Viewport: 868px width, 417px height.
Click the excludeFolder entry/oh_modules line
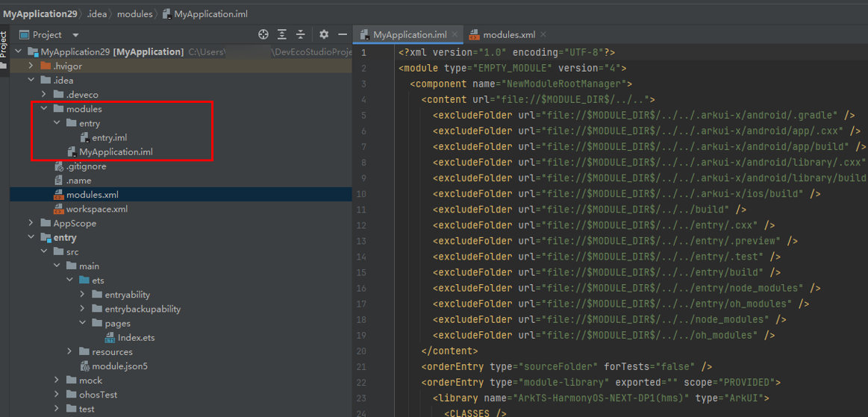(620, 304)
